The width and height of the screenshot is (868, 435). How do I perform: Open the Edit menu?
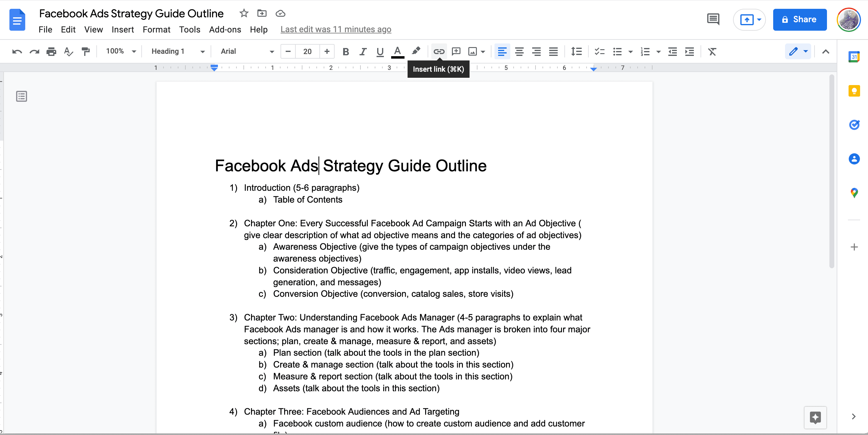(x=68, y=30)
